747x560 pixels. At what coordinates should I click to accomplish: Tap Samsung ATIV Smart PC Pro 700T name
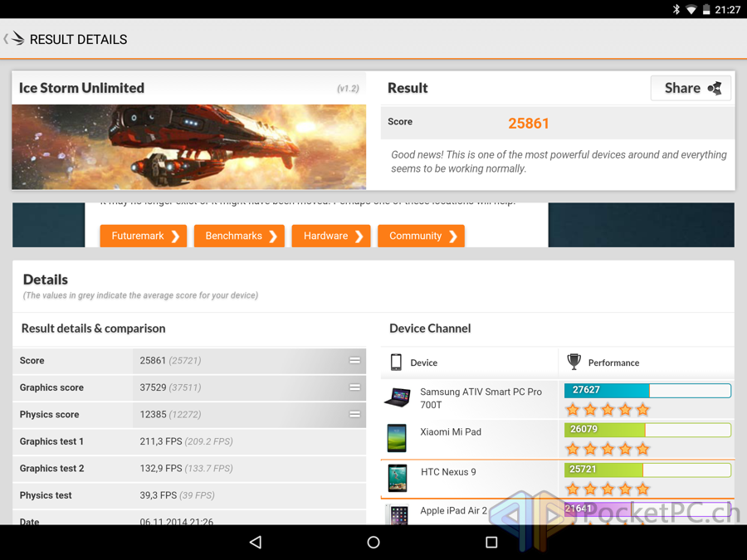tap(481, 398)
